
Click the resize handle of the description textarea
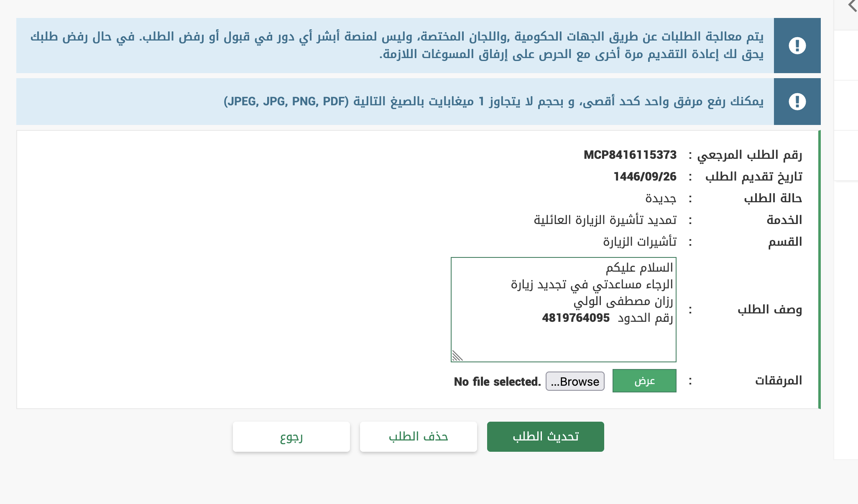(x=457, y=356)
